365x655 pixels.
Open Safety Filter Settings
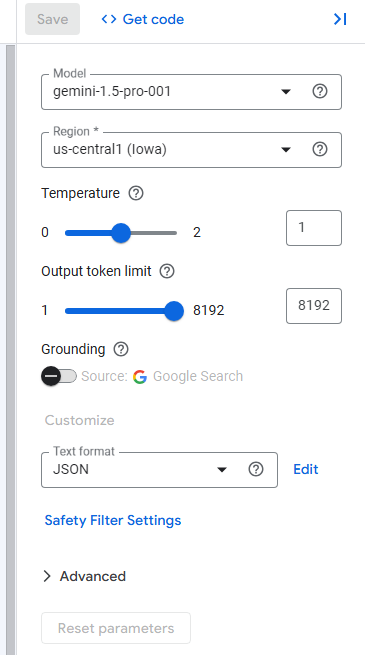click(x=113, y=520)
